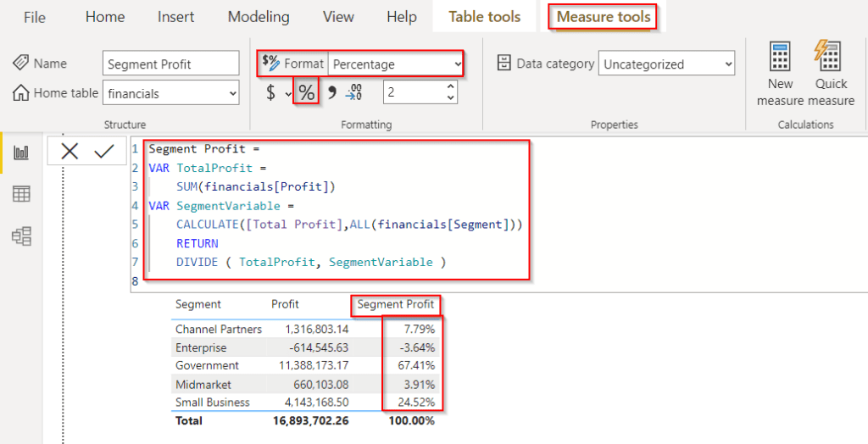868x444 pixels.
Task: Click the Format label icon
Action: (x=270, y=63)
